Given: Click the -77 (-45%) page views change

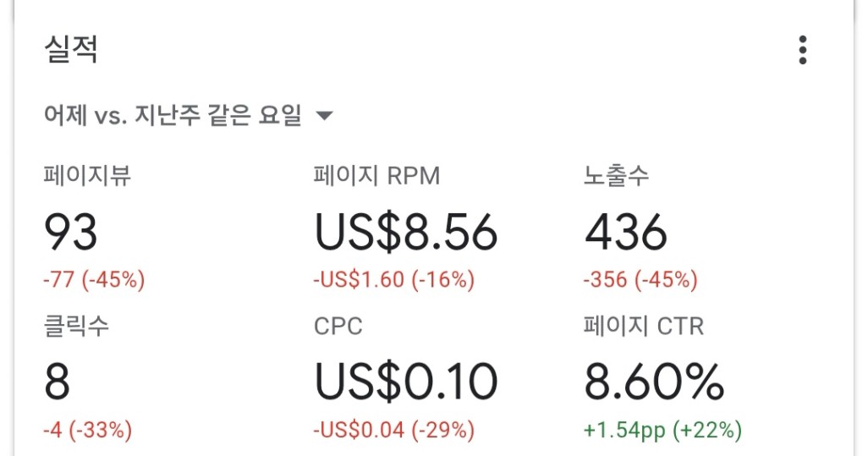Looking at the screenshot, I should 94,280.
